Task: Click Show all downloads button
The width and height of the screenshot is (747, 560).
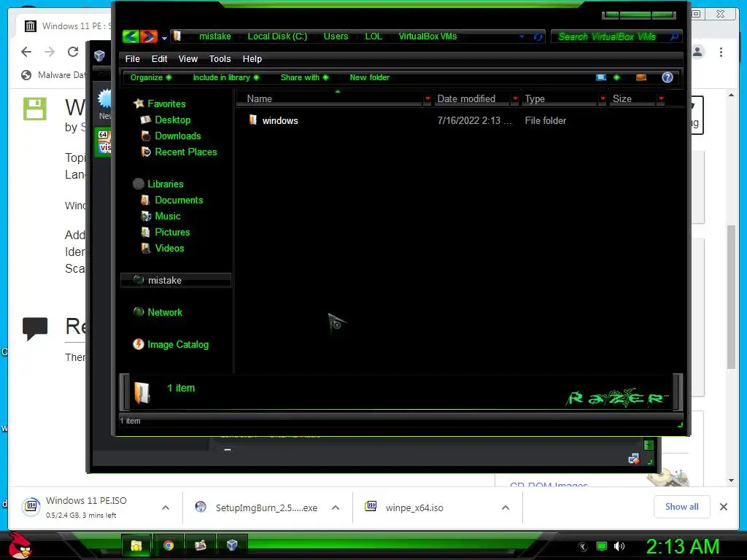Action: click(x=682, y=507)
